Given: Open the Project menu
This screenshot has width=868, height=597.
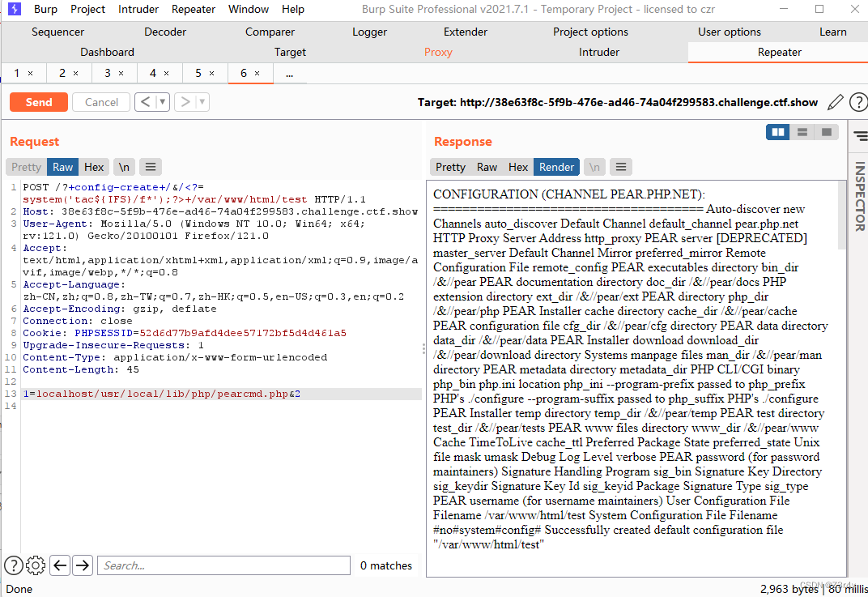Looking at the screenshot, I should click(x=87, y=10).
